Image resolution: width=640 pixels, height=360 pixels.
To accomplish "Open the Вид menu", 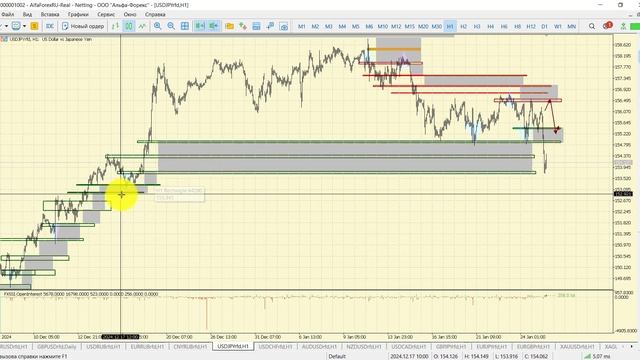I will (x=27, y=14).
